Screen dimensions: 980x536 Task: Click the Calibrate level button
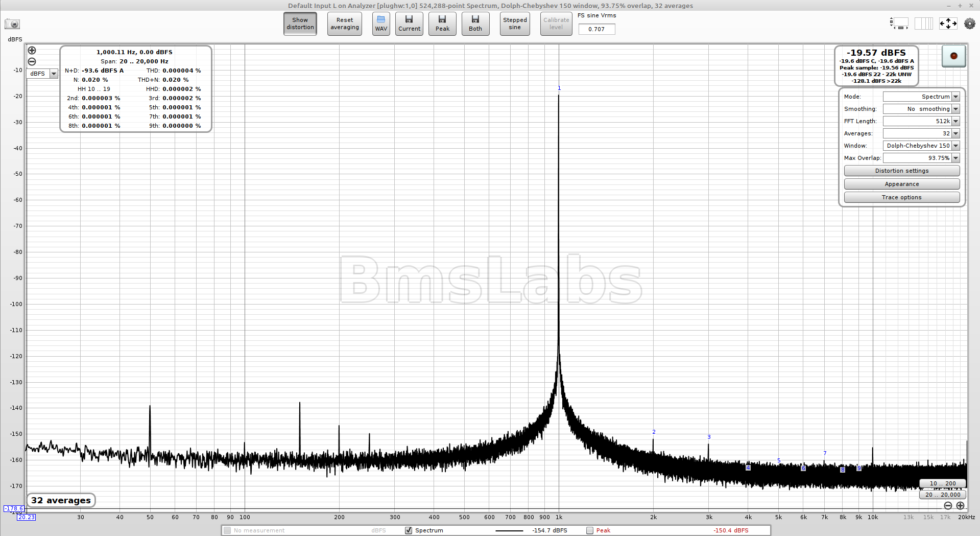[x=556, y=24]
